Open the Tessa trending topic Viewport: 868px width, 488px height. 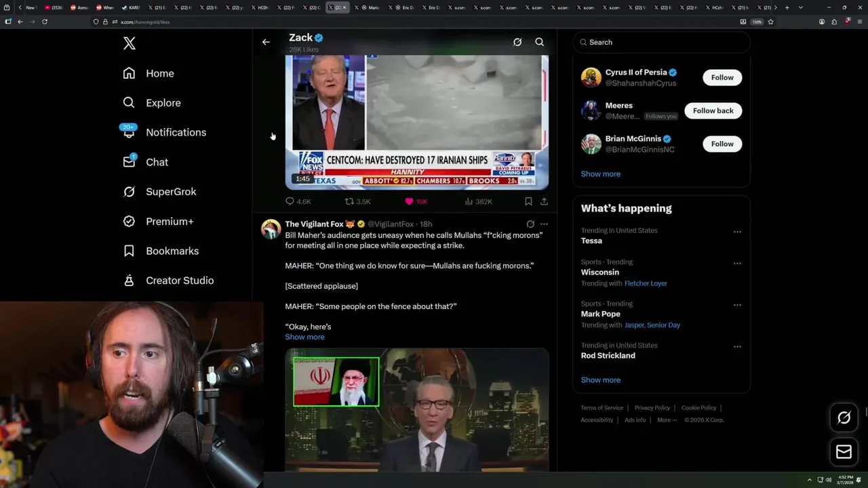tap(591, 241)
